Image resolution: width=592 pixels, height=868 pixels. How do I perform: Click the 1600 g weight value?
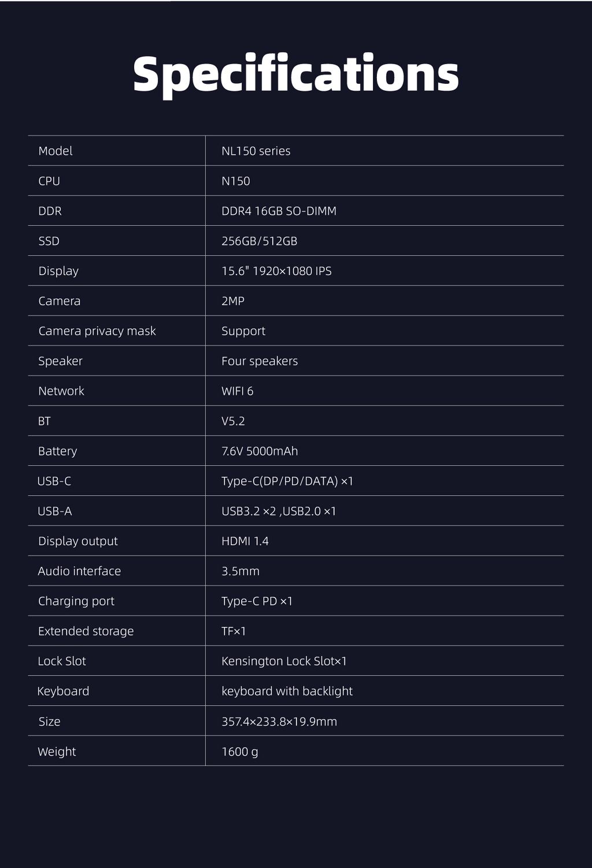pyautogui.click(x=240, y=752)
